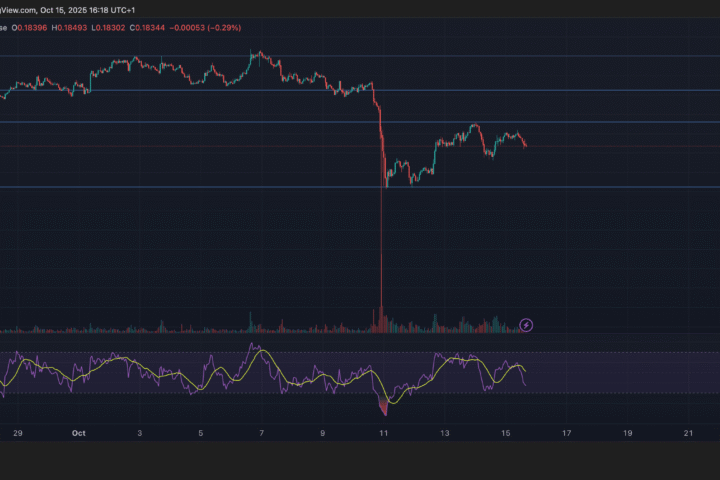
Task: Select the yellow moving average line
Action: tap(300, 384)
